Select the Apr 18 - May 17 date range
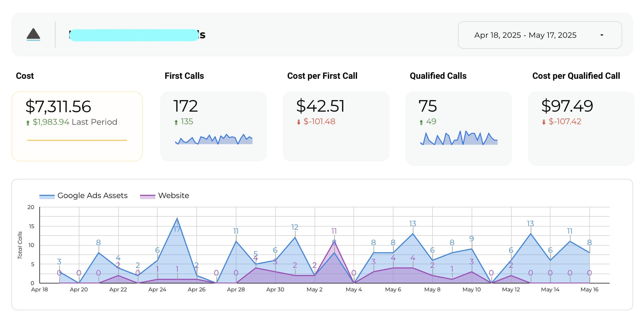The width and height of the screenshot is (644, 319). click(x=540, y=35)
